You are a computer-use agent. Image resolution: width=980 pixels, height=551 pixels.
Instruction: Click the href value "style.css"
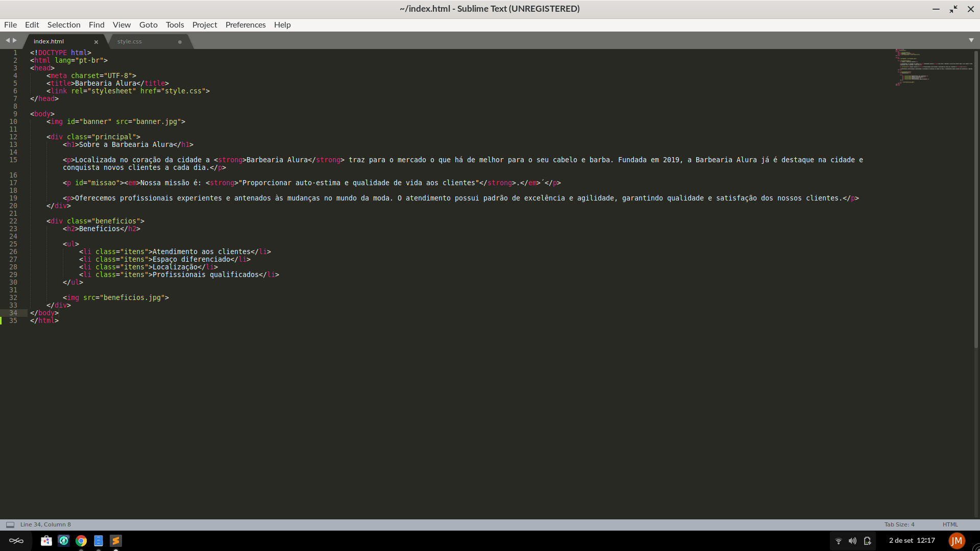[x=183, y=91]
